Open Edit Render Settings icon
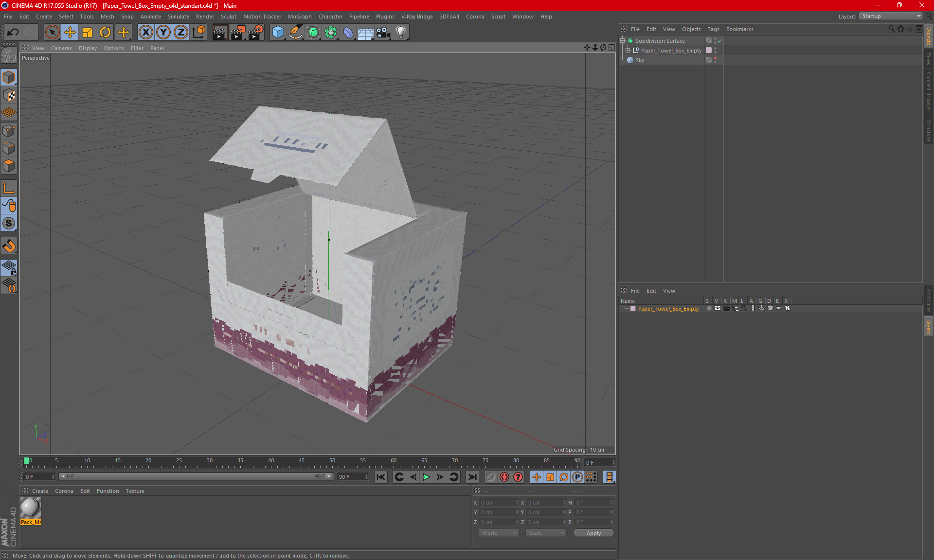 click(256, 33)
